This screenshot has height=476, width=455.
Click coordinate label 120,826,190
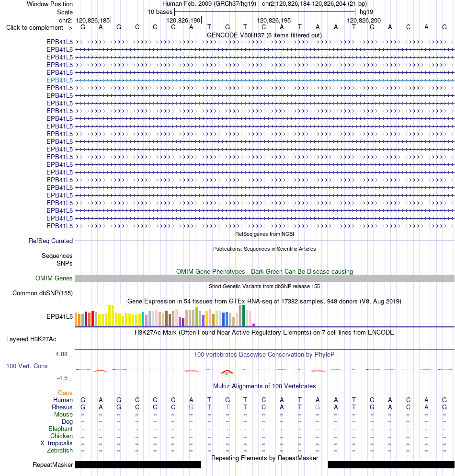pyautogui.click(x=183, y=20)
